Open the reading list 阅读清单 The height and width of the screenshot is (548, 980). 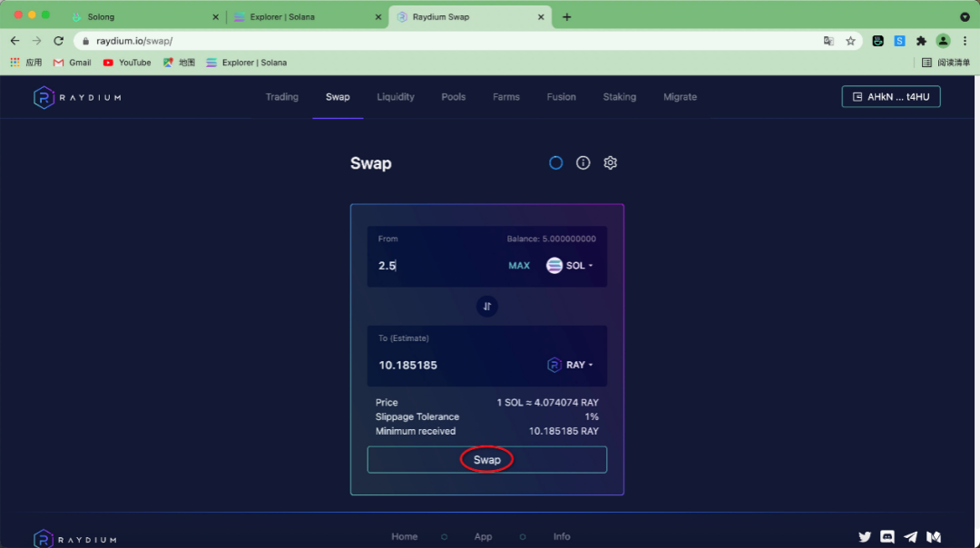[946, 63]
